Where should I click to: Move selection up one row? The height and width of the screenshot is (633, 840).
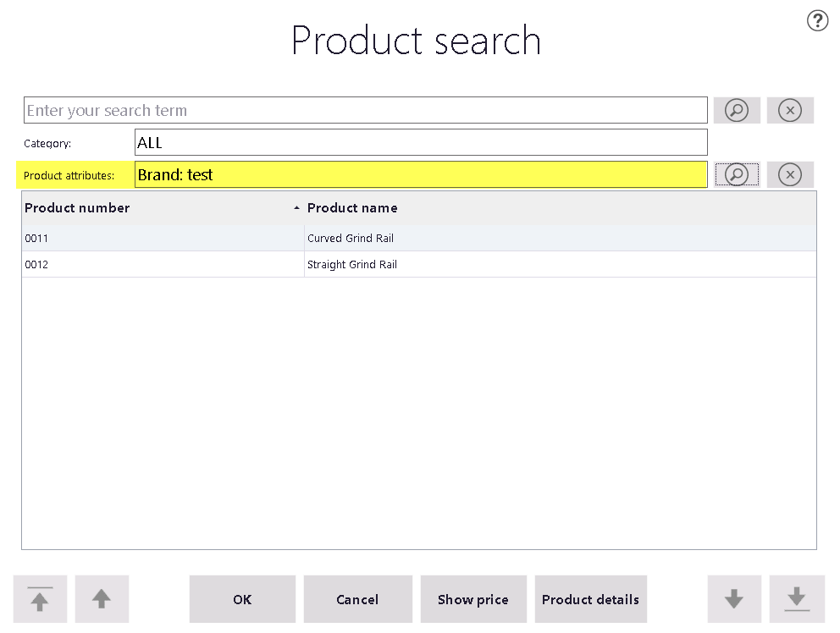102,598
